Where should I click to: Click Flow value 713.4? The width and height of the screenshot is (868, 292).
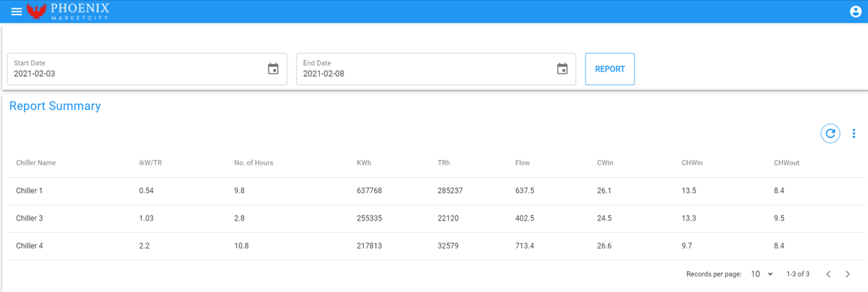click(x=525, y=245)
